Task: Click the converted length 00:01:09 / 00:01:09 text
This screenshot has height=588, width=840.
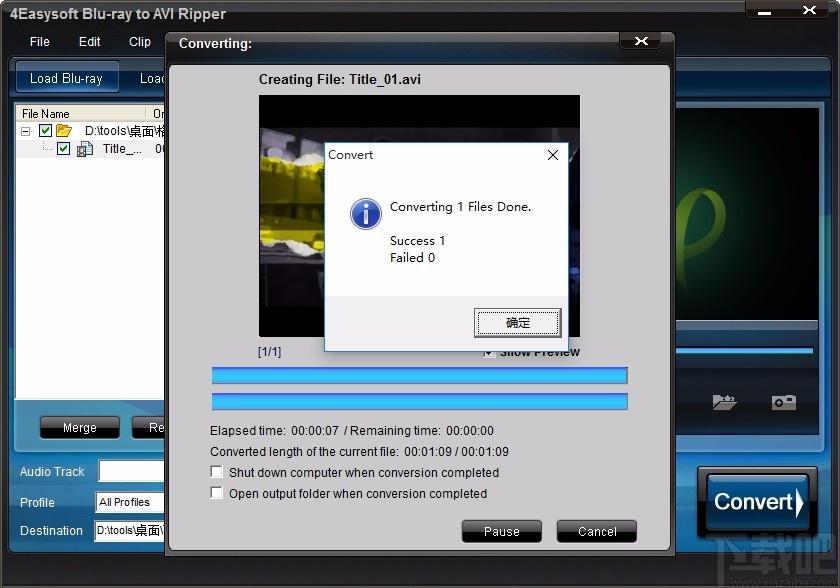Action: tap(456, 451)
